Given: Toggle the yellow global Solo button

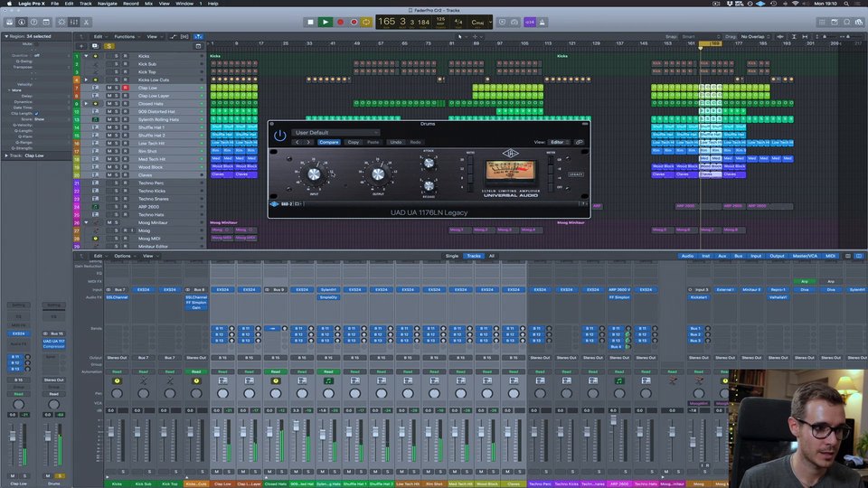Looking at the screenshot, I should tap(109, 46).
